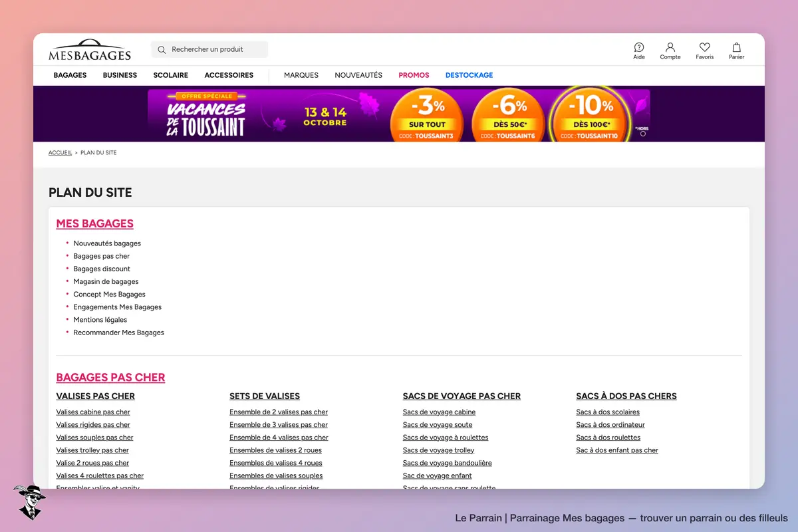Click the Mes Bagages logo
Screen dimensions: 798x532
coord(90,50)
